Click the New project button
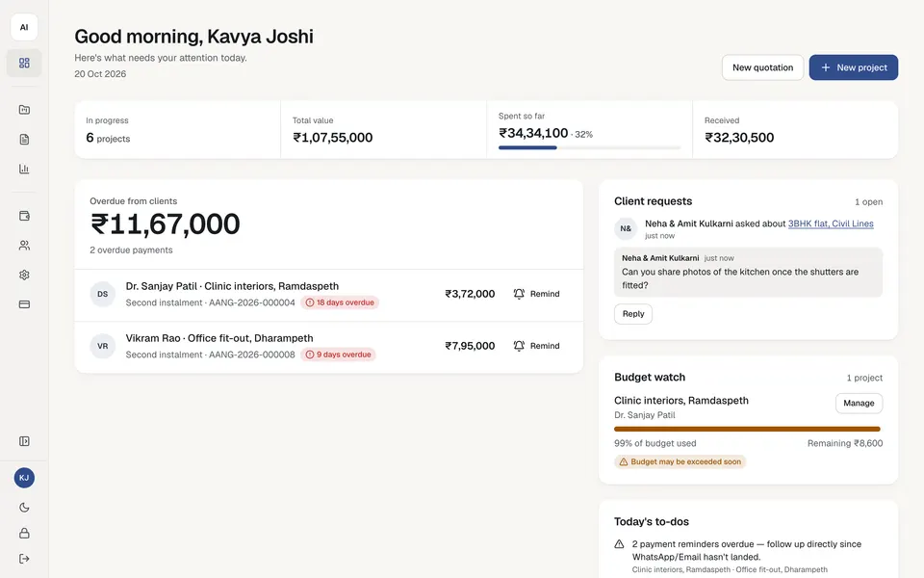This screenshot has height=578, width=924. pyautogui.click(x=854, y=67)
